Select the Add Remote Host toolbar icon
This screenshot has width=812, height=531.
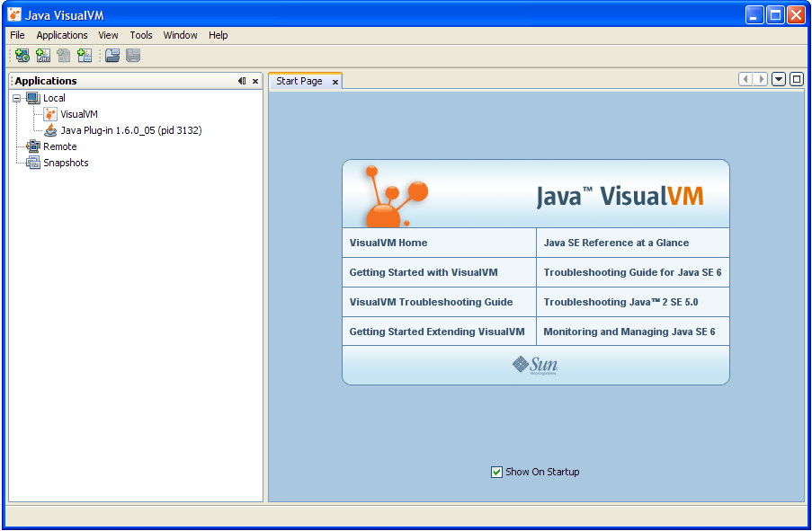click(x=21, y=55)
